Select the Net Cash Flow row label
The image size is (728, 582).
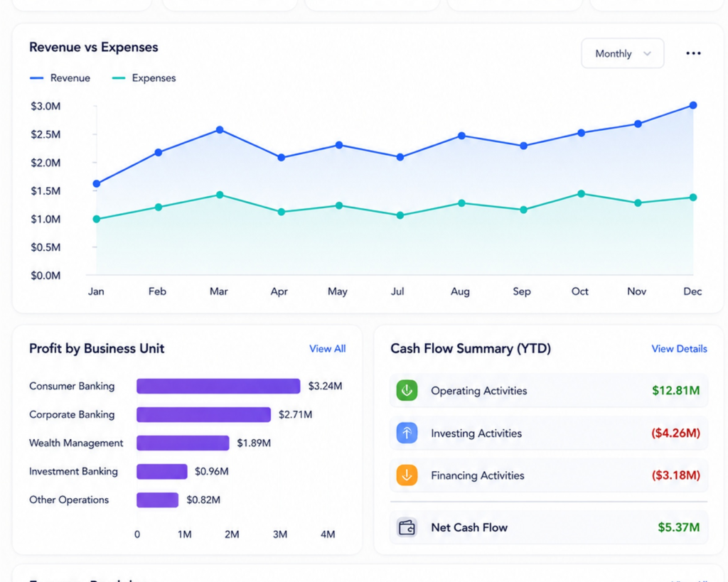[469, 528]
